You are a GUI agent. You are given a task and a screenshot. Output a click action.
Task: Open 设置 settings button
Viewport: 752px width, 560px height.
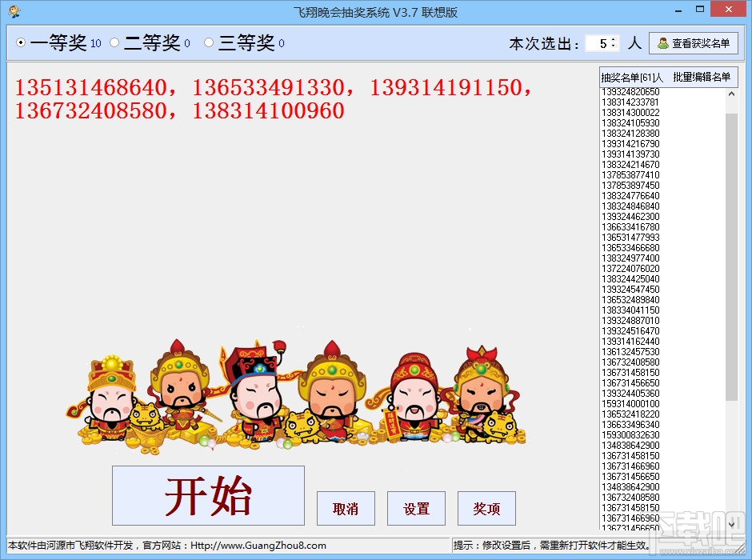(x=416, y=508)
